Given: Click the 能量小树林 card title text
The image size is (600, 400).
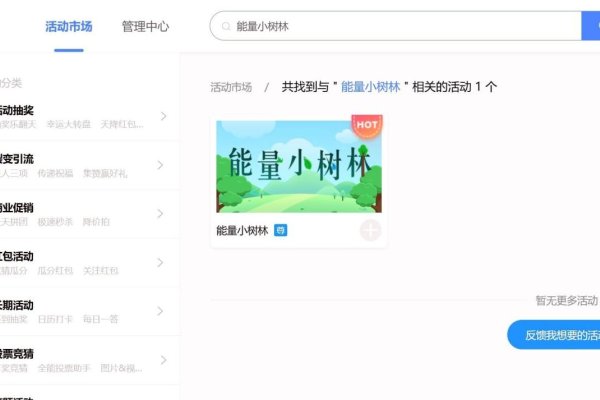Looking at the screenshot, I should [x=242, y=230].
